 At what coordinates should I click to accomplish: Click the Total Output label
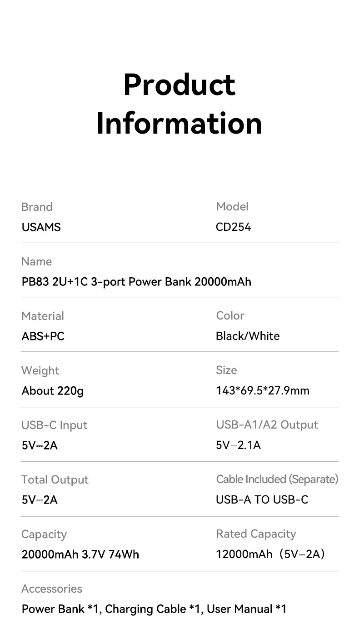point(55,479)
